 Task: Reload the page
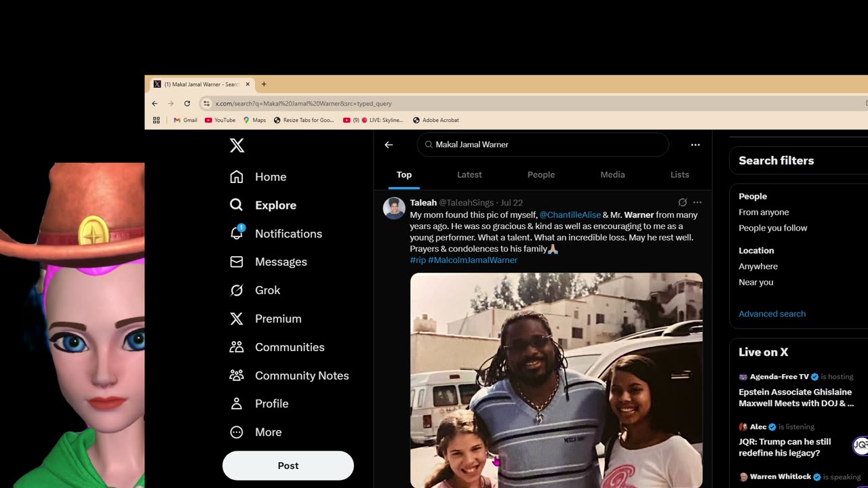click(x=187, y=104)
